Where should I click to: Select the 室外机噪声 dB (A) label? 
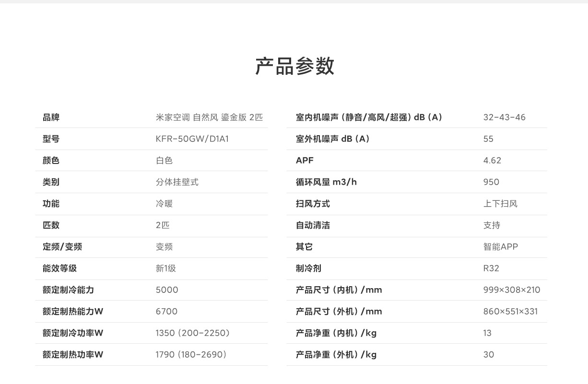tap(333, 139)
